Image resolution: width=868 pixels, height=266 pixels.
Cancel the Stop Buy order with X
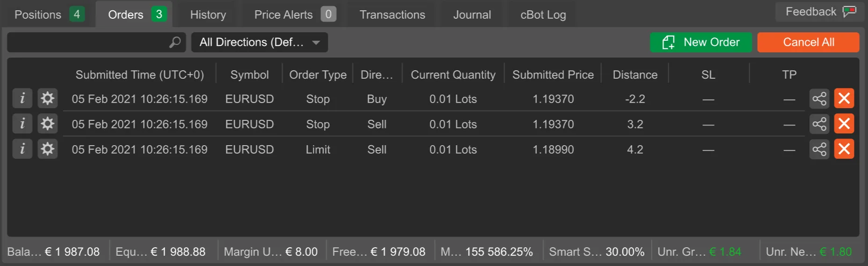coord(844,98)
